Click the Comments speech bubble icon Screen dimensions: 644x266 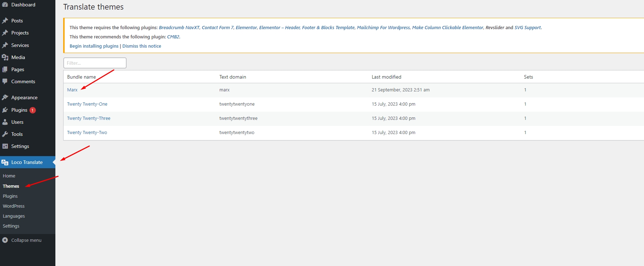tap(5, 81)
